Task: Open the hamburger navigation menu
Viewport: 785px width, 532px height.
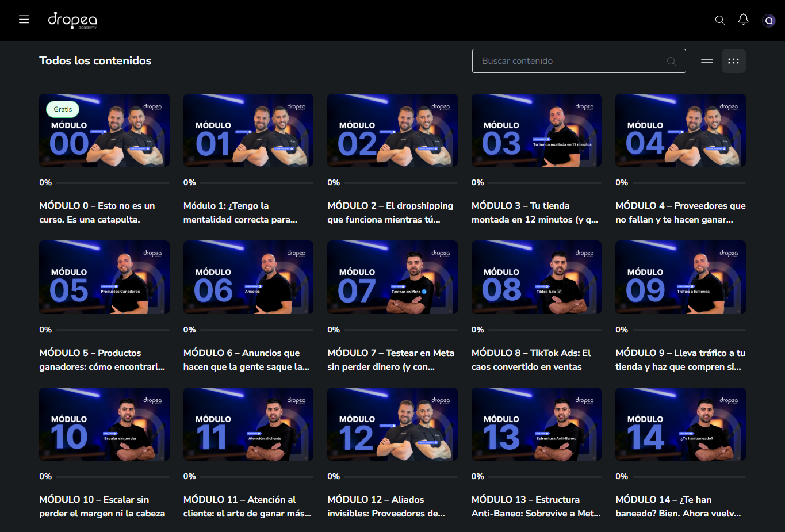Action: point(24,20)
